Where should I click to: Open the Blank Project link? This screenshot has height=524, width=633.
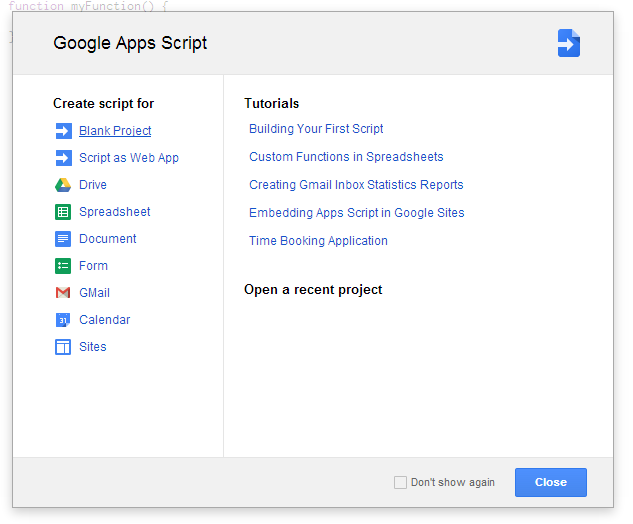click(x=115, y=131)
